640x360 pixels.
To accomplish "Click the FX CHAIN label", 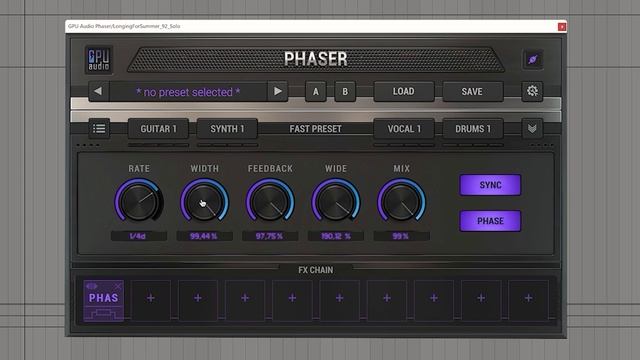I will tap(316, 270).
